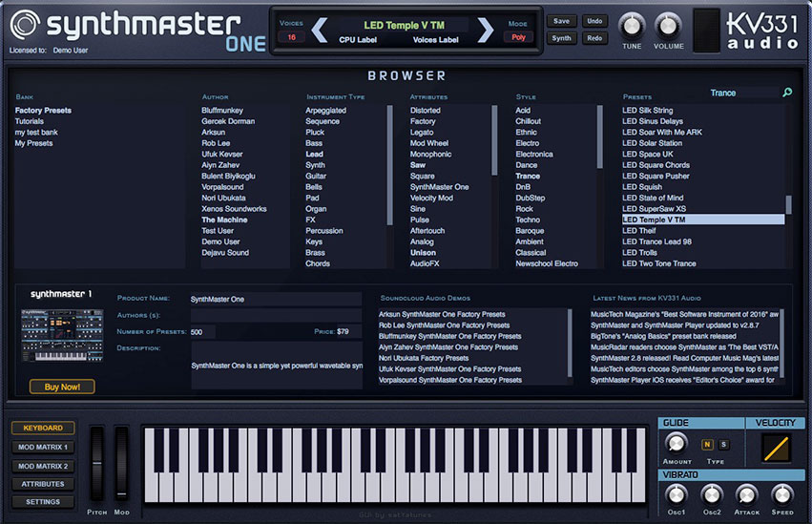Open the preset name selector LED Temple V TM
Screen dimensions: 812x524
(402, 25)
